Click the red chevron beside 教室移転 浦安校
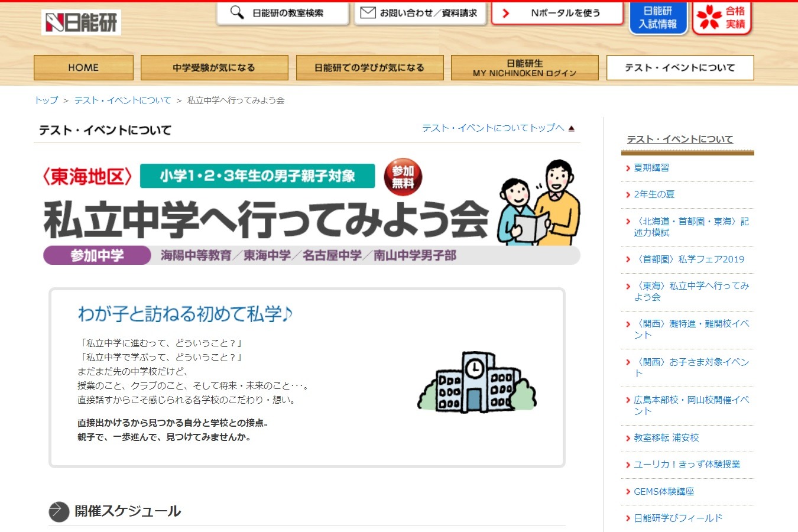Viewport: 798px width, 532px height. pos(628,439)
